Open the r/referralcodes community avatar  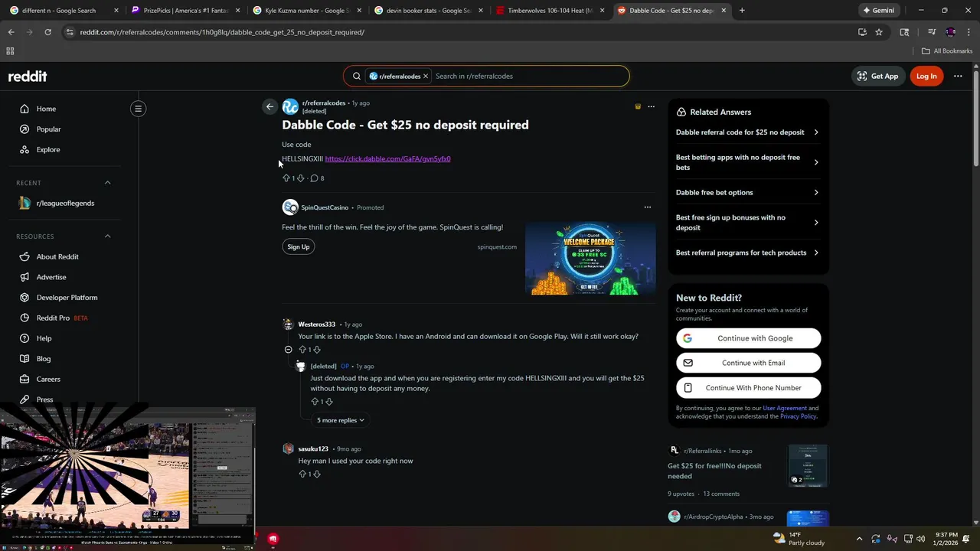pyautogui.click(x=290, y=106)
